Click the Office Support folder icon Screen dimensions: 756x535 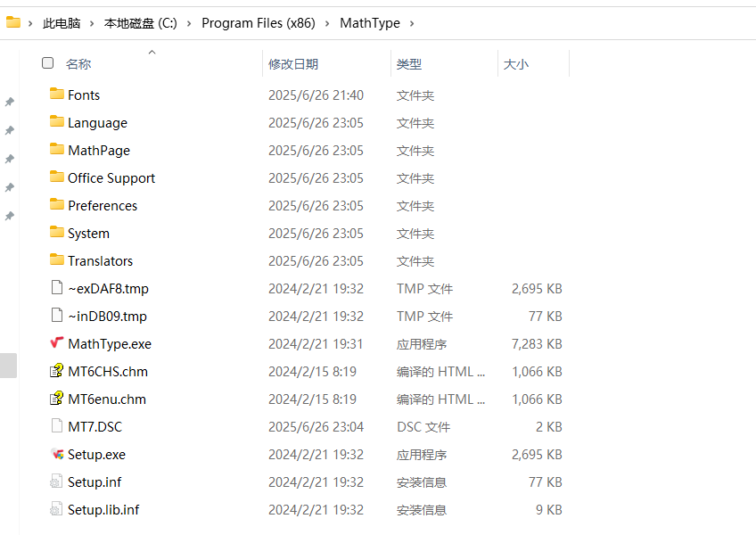[x=57, y=177]
